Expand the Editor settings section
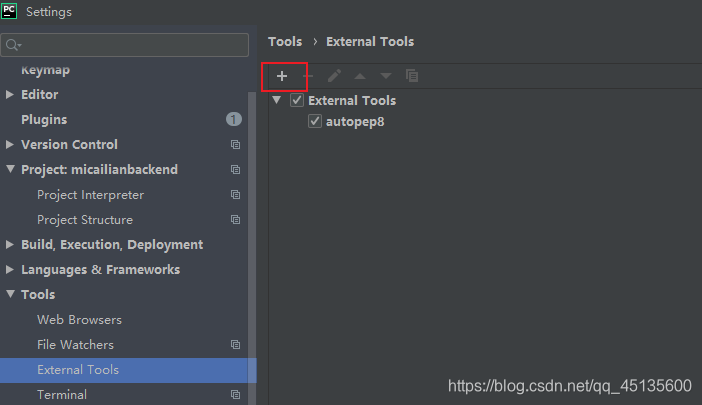The width and height of the screenshot is (702, 405). [x=9, y=94]
